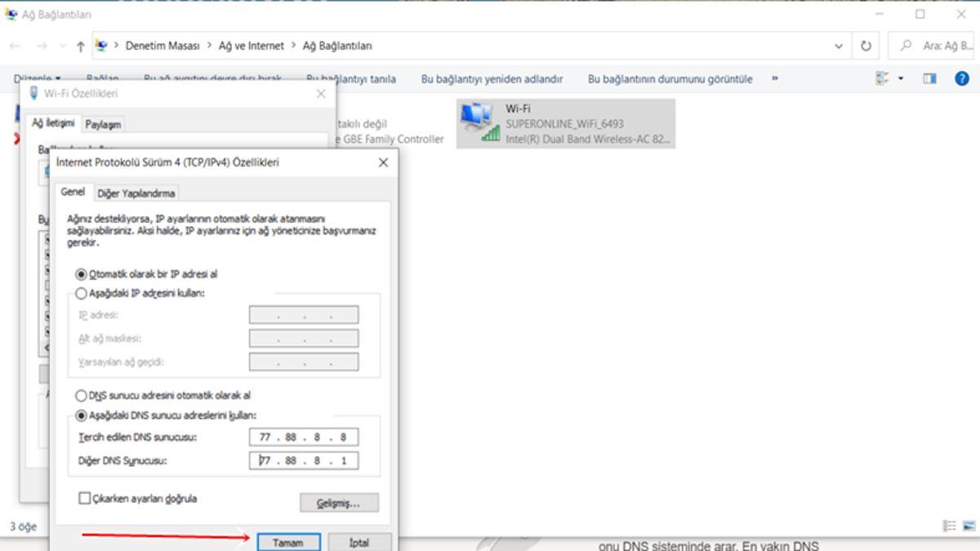980x551 pixels.
Task: Select 'Otomatik olarak bir IP adresi al' option
Action: (x=81, y=275)
